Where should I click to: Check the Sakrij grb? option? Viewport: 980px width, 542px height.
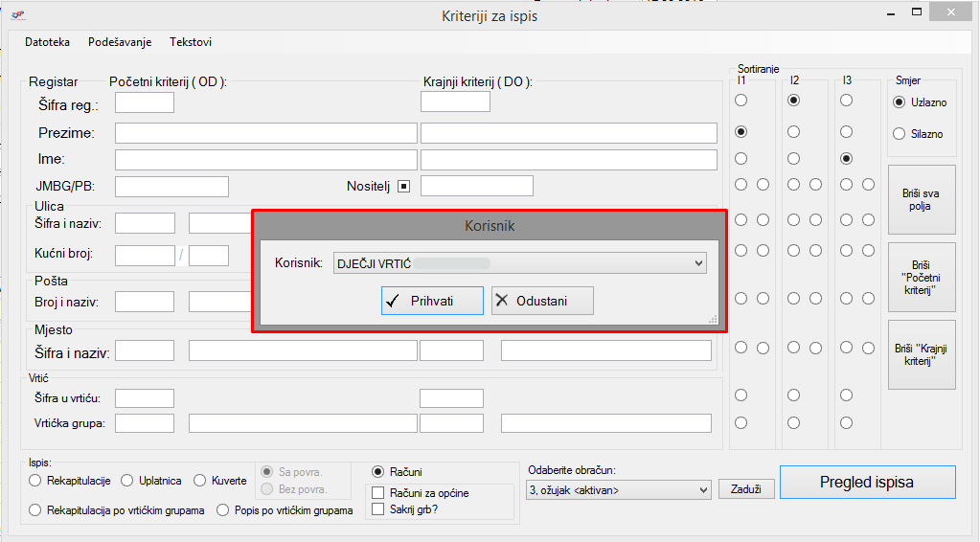378,509
